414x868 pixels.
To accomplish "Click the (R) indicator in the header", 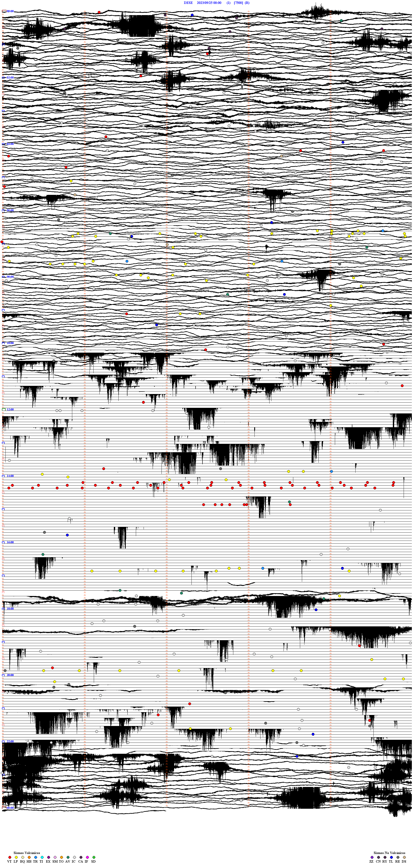I will point(247,3).
